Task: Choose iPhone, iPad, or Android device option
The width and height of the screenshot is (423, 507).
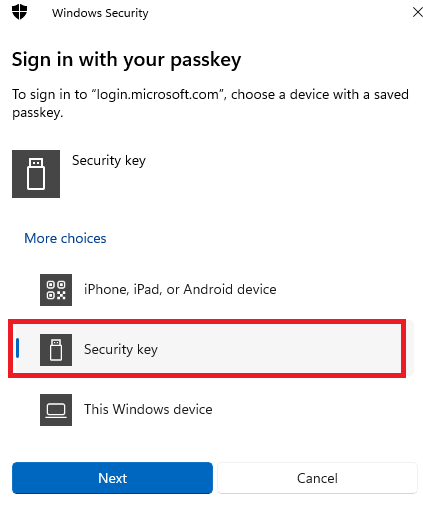Action: tap(180, 289)
